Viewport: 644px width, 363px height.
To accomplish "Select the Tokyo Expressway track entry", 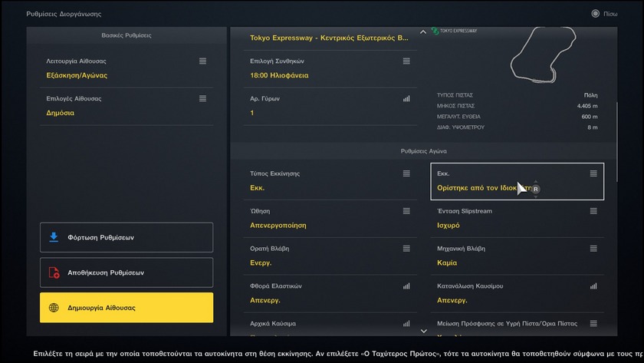I will [x=330, y=38].
